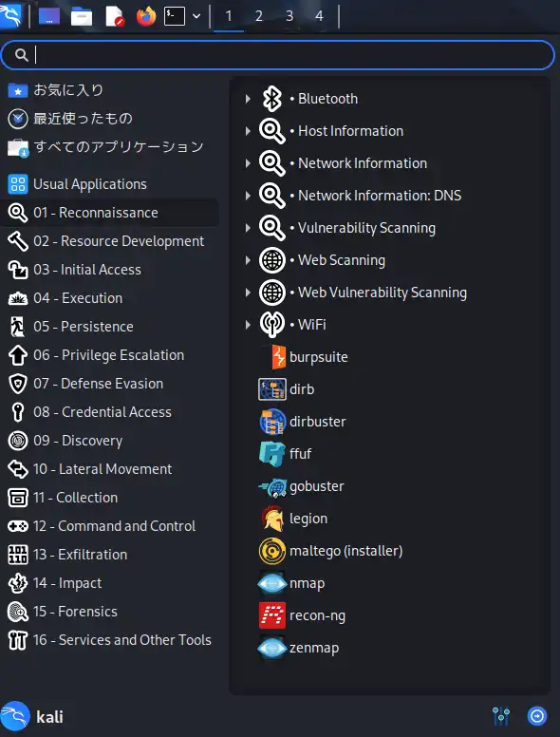Click the Network Information: DNS label
Viewport: 560px width, 737px height.
[x=380, y=196]
